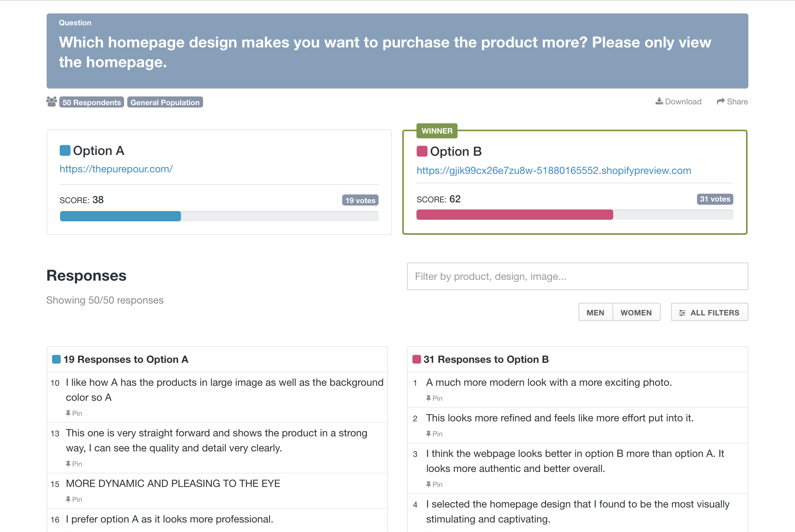Click the pin icon on response 10

[68, 413]
